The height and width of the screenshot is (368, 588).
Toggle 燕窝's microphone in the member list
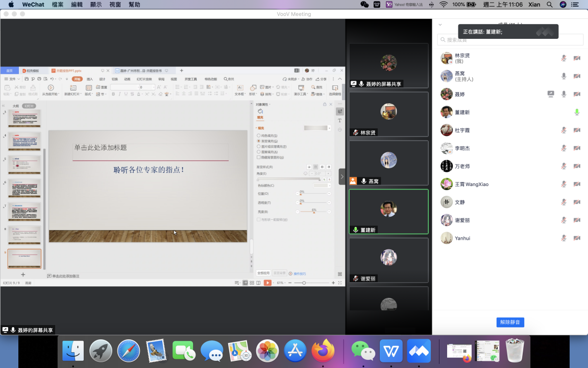563,76
